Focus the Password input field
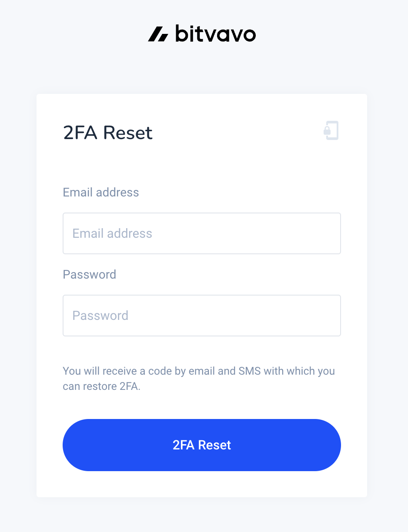Viewport: 408px width, 532px height. click(x=202, y=316)
